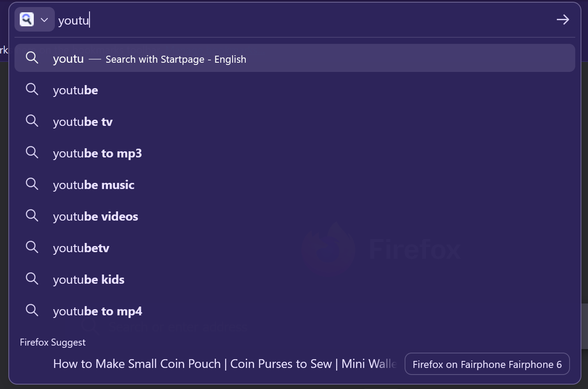Click search icon next to 'youtube videos'

click(32, 216)
